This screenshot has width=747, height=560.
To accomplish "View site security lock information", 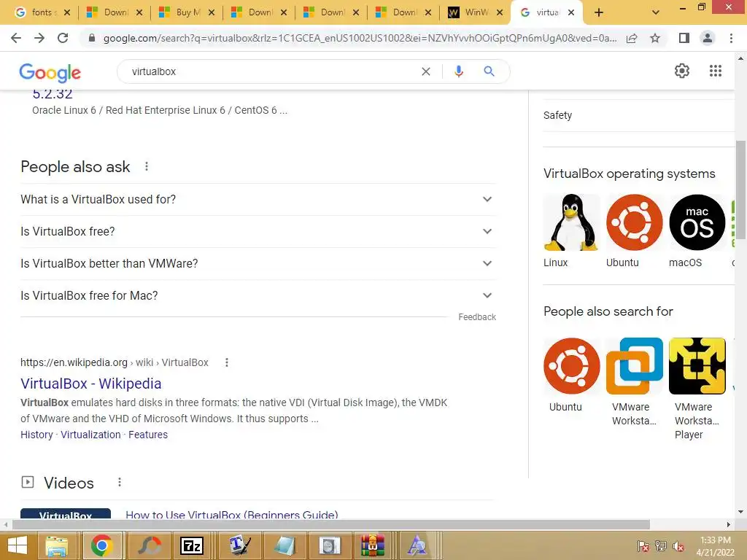I will [x=92, y=38].
